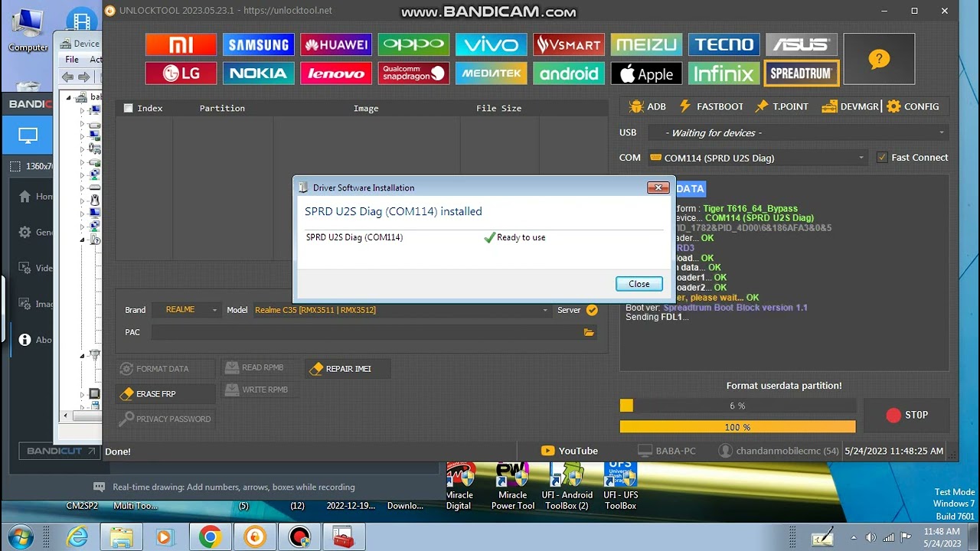Click the WRITE RPMB button
Image resolution: width=980 pixels, height=551 pixels.
pyautogui.click(x=260, y=390)
